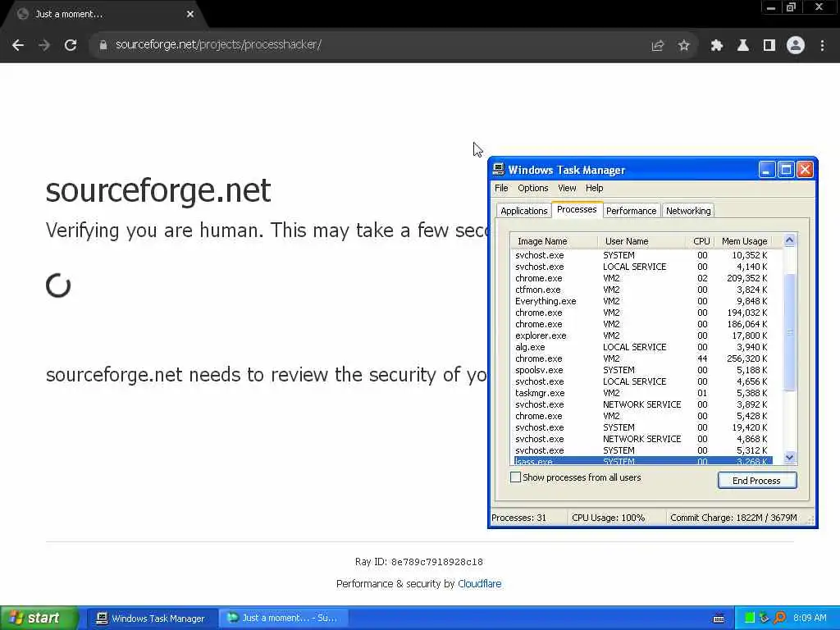Select chrome.exe using 5,428 K
Screen dimensions: 840x630
pyautogui.click(x=643, y=416)
